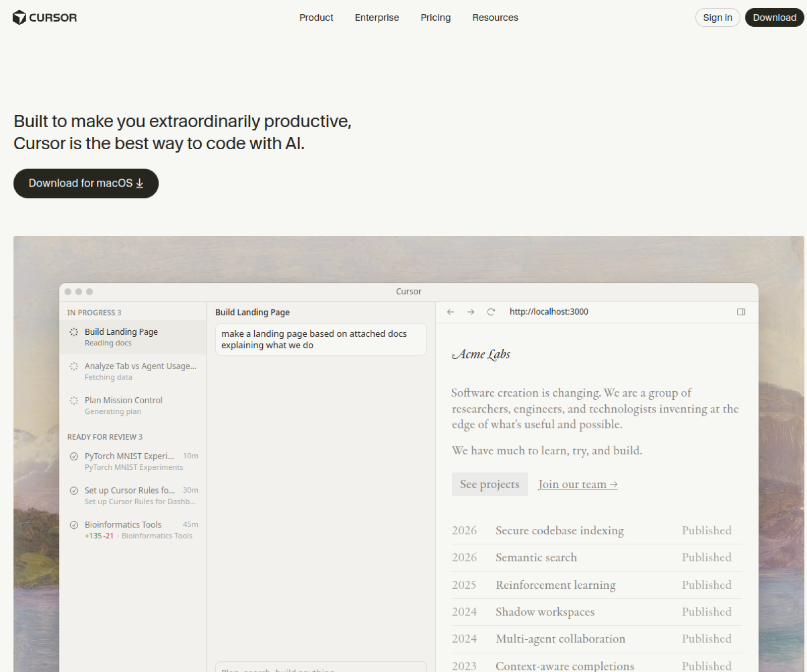Follow the Join our team link
The height and width of the screenshot is (672, 807).
coord(578,484)
